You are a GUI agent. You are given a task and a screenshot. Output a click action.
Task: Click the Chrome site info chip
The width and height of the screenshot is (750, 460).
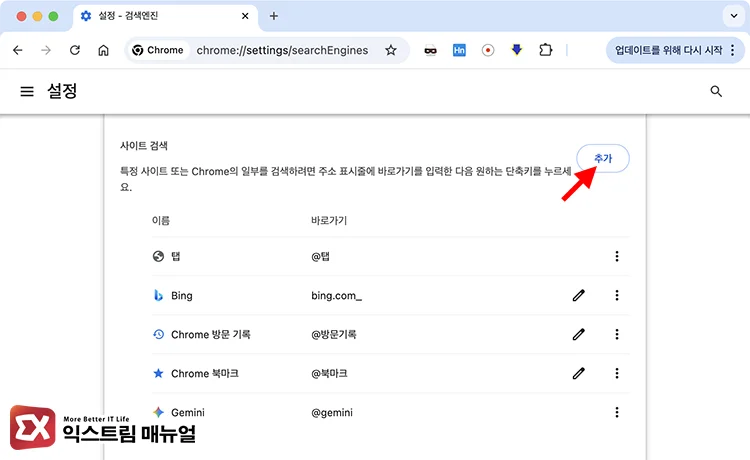coord(158,50)
